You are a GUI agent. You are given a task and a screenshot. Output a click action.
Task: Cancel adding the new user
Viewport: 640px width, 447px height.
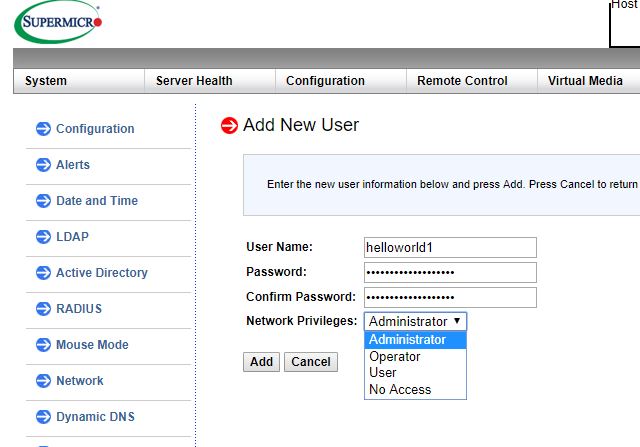coord(311,362)
